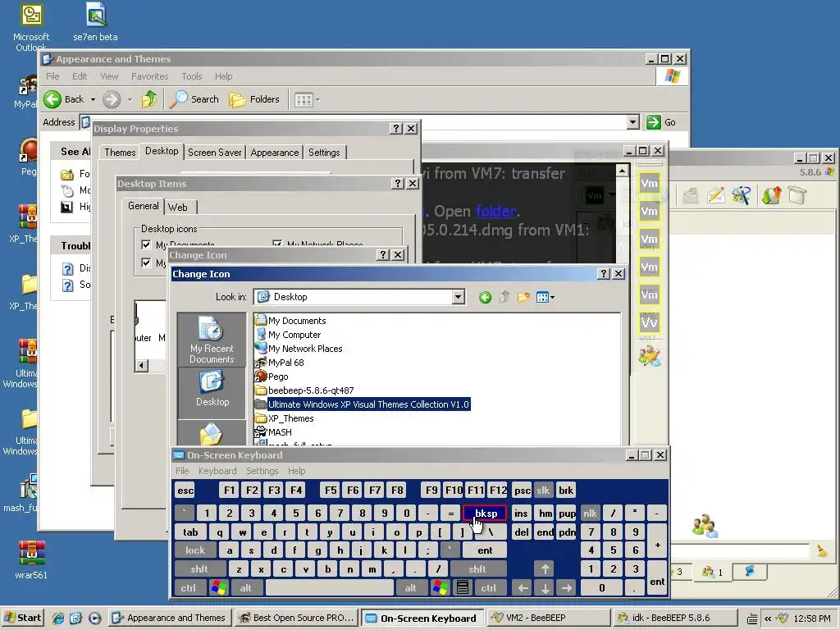
Task: Click the Go button beside Address bar
Action: coord(661,122)
